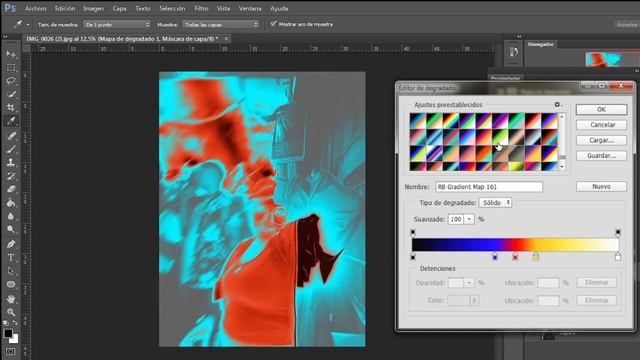Viewport: 640px width, 360px height.
Task: Open eyedropper tool preset picker arrow
Action: tap(28, 25)
